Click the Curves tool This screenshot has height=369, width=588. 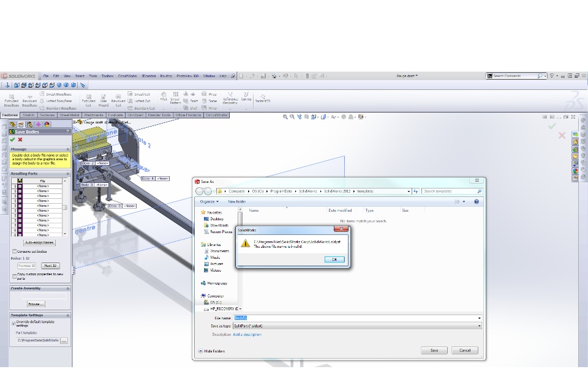246,97
